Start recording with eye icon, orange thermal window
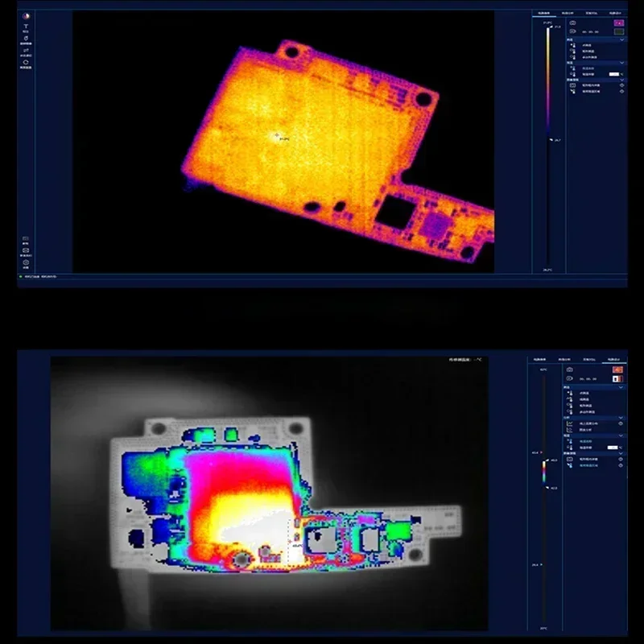The width and height of the screenshot is (644, 644). pos(573,31)
